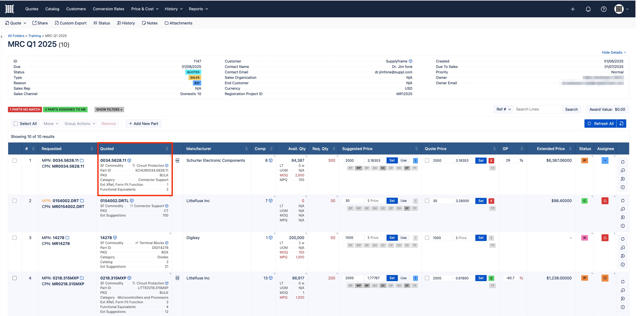644x316 pixels.
Task: Open the Move dropdown
Action: (51, 124)
